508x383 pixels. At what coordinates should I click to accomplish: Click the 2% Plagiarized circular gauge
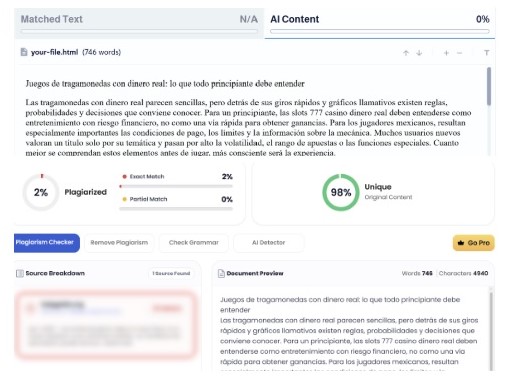pos(41,192)
